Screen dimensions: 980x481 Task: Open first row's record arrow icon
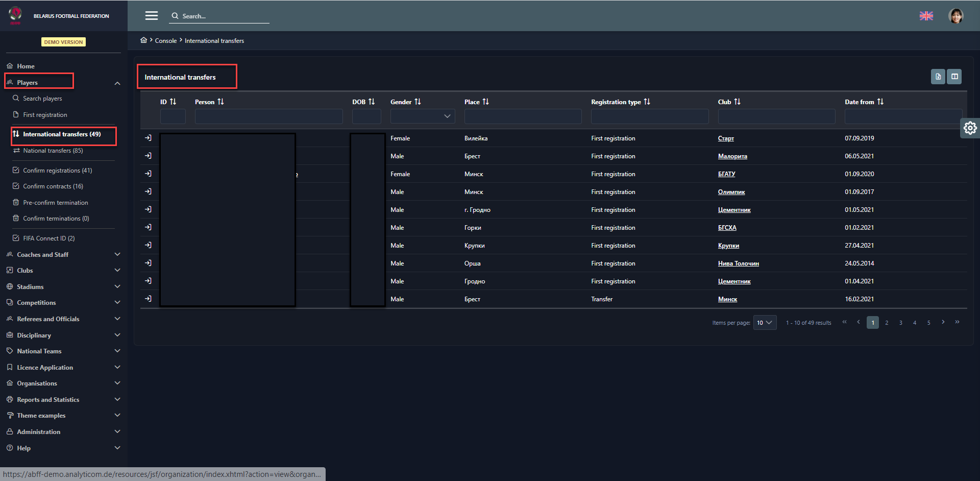pos(148,138)
